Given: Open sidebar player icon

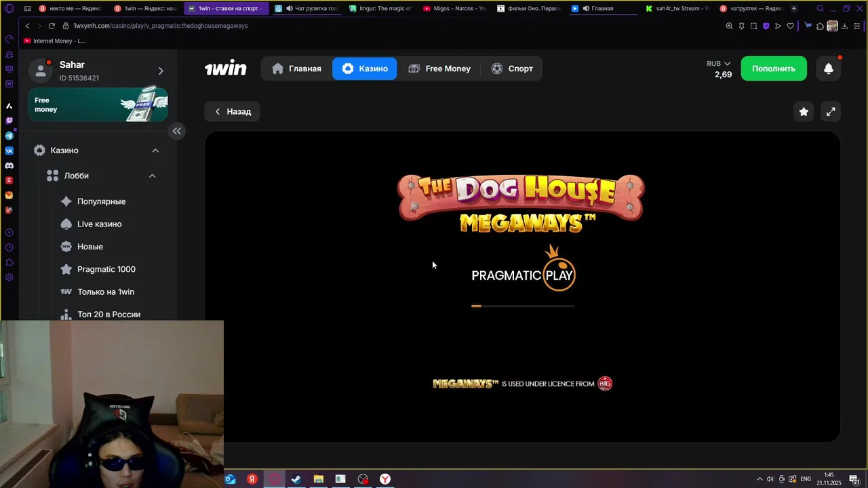Looking at the screenshot, I should (9, 232).
